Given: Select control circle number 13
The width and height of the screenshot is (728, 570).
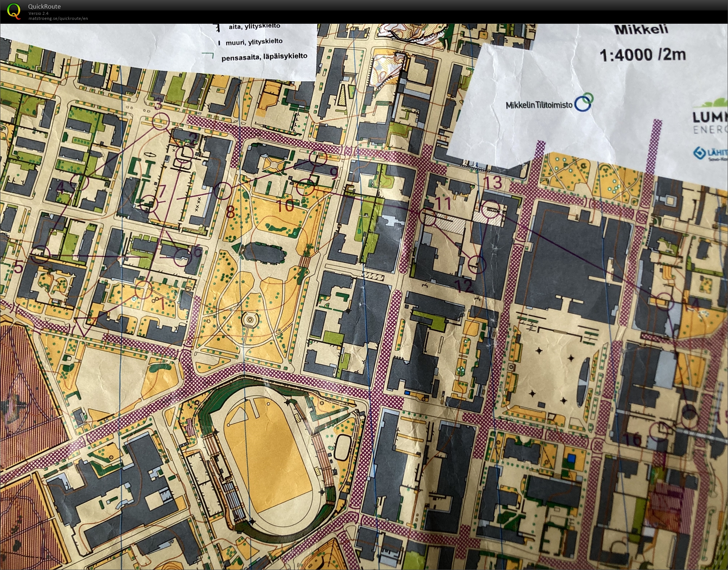Looking at the screenshot, I should (x=491, y=209).
